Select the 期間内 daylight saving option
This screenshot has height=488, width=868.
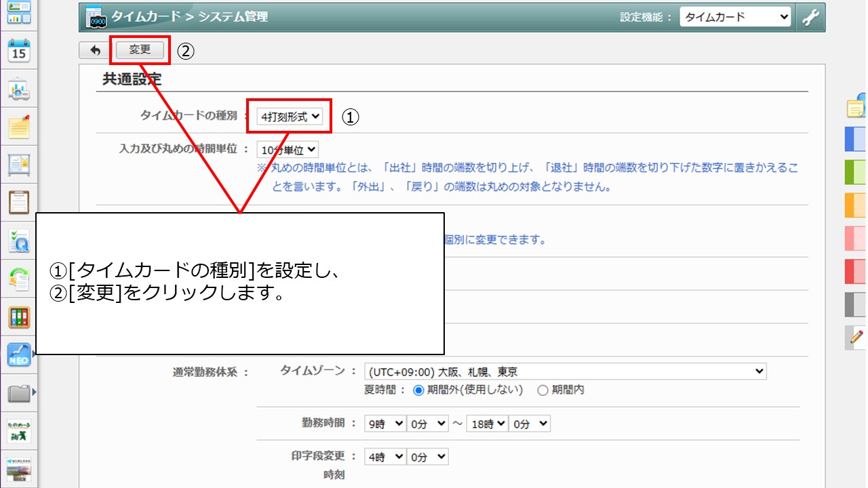tap(542, 390)
